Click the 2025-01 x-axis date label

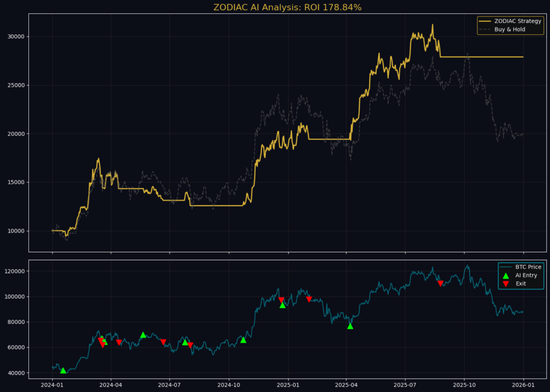288,384
